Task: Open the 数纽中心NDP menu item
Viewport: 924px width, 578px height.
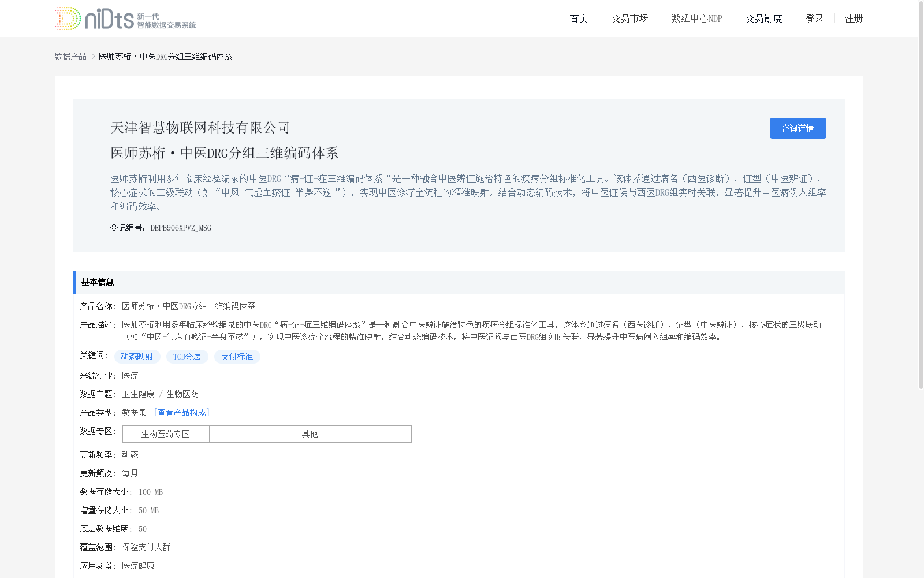Action: [x=696, y=18]
